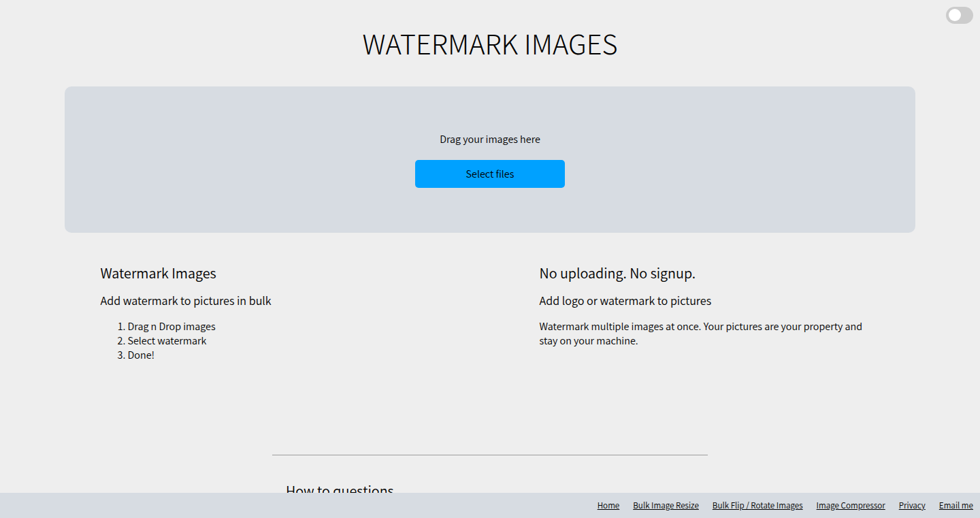
Task: Click the WATERMARK IMAGES page title
Action: 490,45
